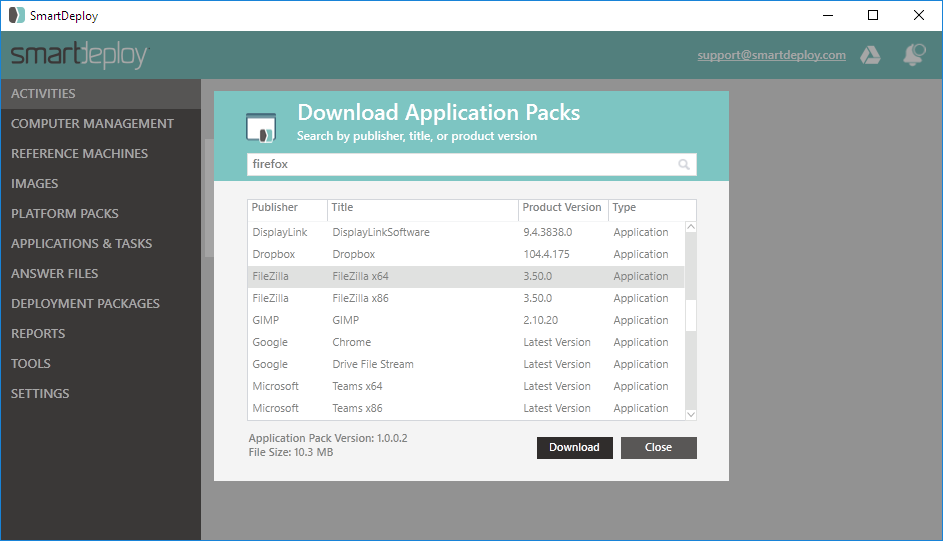Select the Drive File Stream row
Viewport: 943px width, 541px height.
click(466, 365)
